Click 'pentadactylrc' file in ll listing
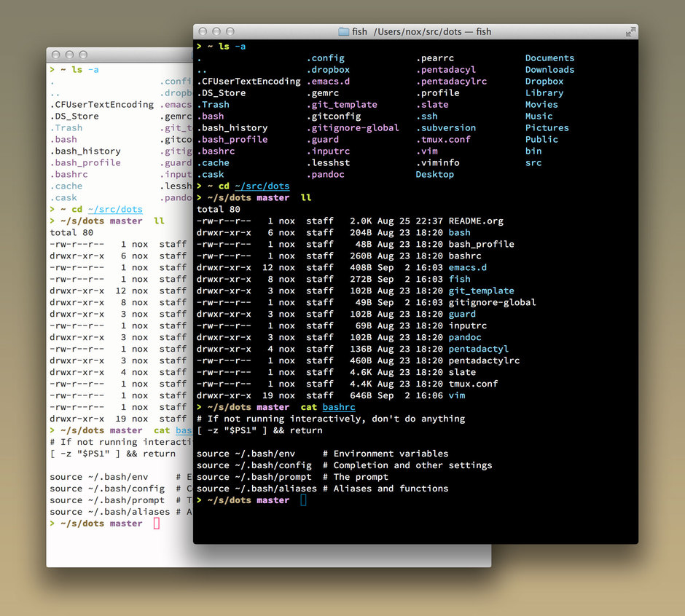 [x=484, y=360]
